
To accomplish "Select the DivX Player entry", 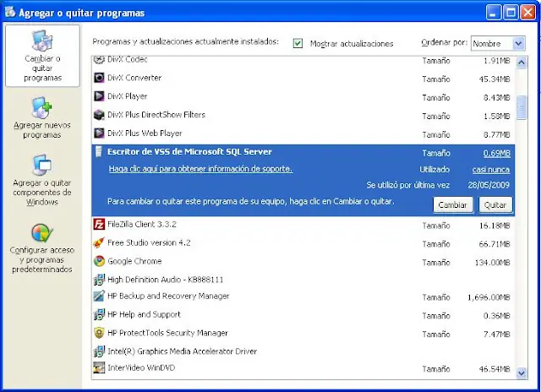I will (303, 96).
